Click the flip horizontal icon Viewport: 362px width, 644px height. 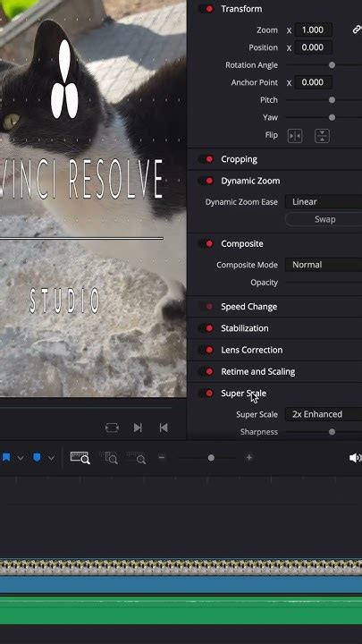(x=295, y=136)
